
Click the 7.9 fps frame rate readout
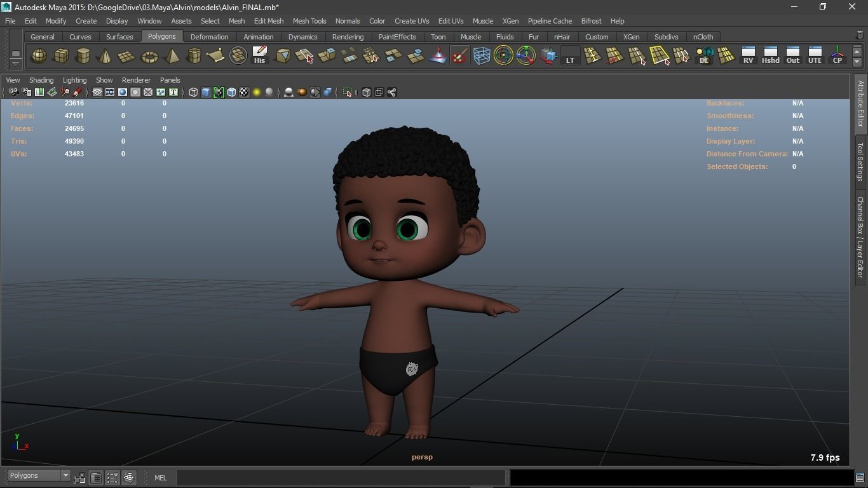[825, 457]
